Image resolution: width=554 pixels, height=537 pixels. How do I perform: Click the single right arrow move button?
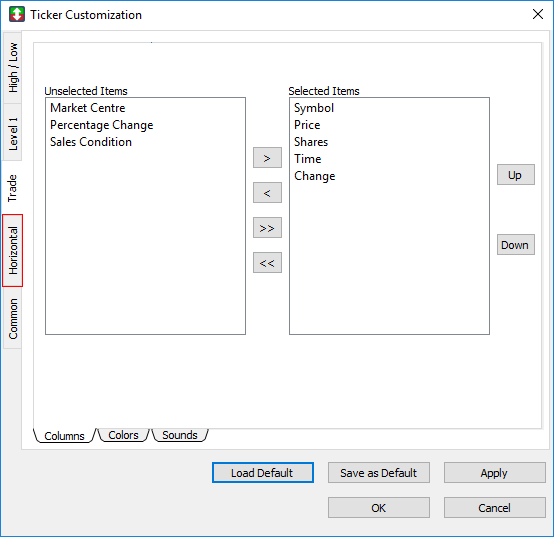[267, 158]
